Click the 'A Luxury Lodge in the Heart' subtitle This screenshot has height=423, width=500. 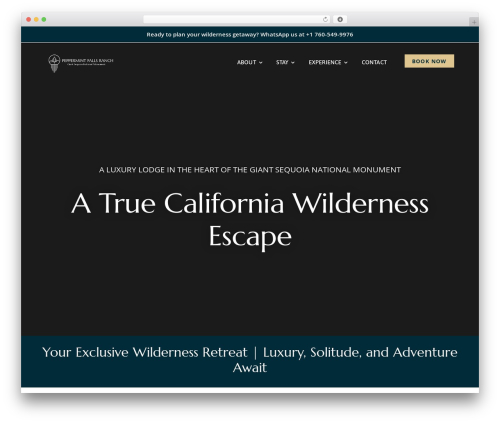pos(250,170)
